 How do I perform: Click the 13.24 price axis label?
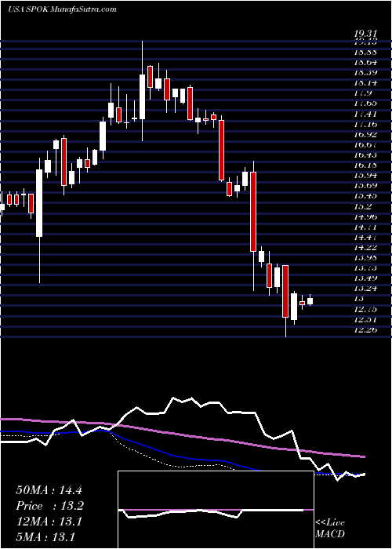point(365,288)
